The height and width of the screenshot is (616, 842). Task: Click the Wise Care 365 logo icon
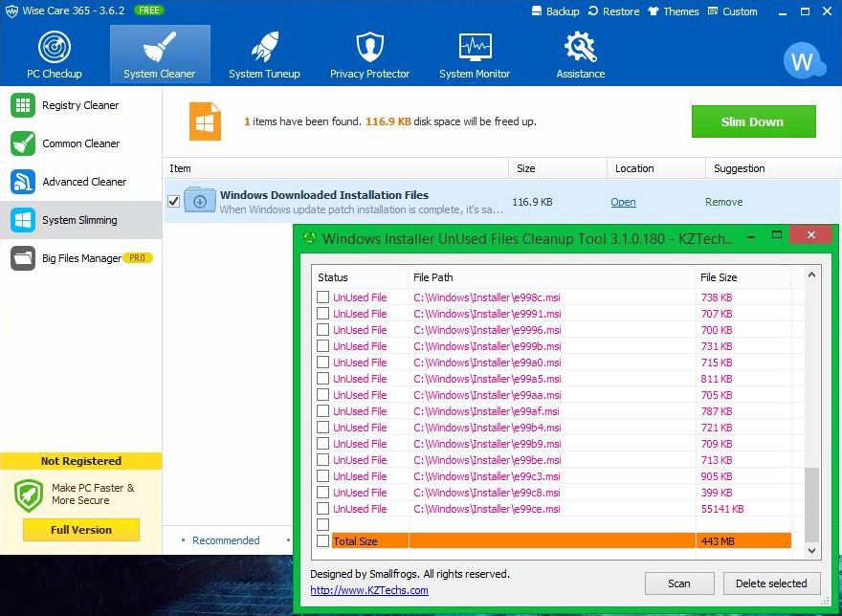click(11, 11)
